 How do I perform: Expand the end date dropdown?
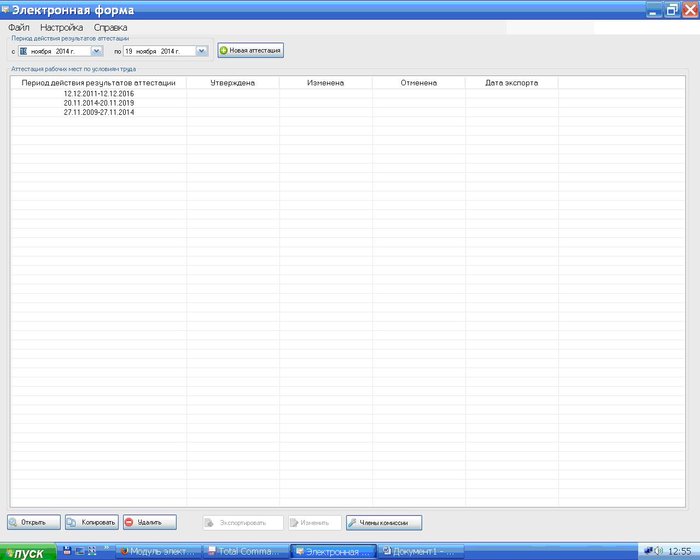[x=202, y=51]
